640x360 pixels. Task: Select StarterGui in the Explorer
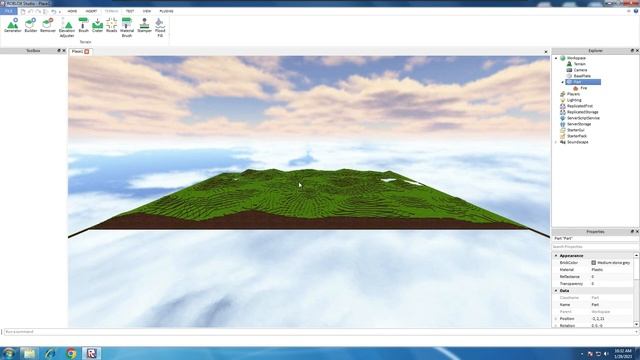pyautogui.click(x=576, y=130)
